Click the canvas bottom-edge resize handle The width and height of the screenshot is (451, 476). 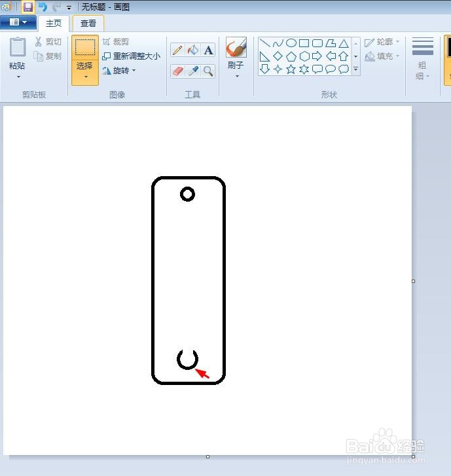click(x=208, y=456)
